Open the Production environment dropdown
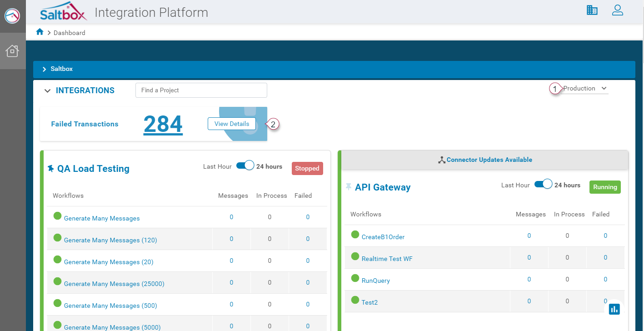 585,88
